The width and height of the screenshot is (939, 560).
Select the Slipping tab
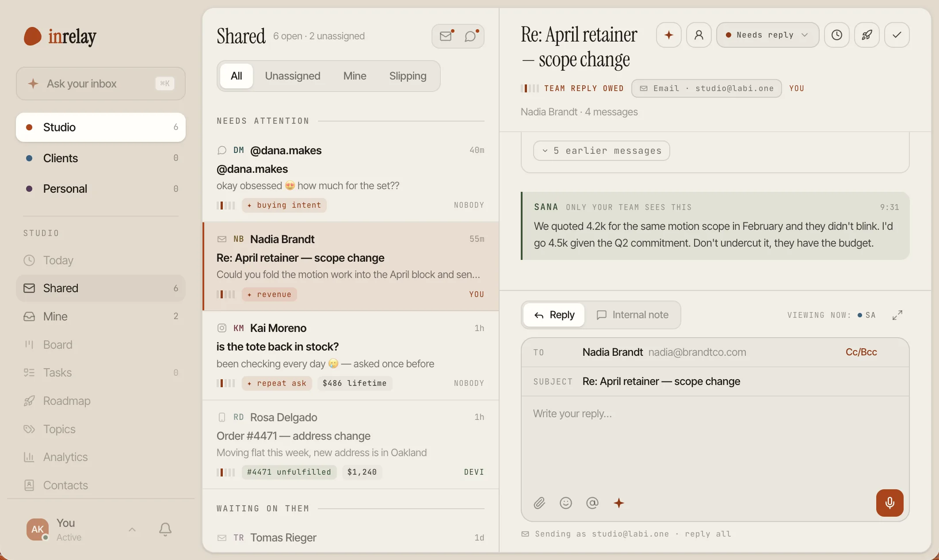408,76
